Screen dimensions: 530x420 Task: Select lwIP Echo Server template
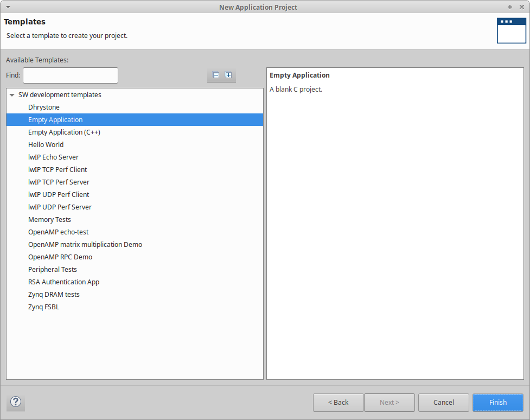point(53,157)
